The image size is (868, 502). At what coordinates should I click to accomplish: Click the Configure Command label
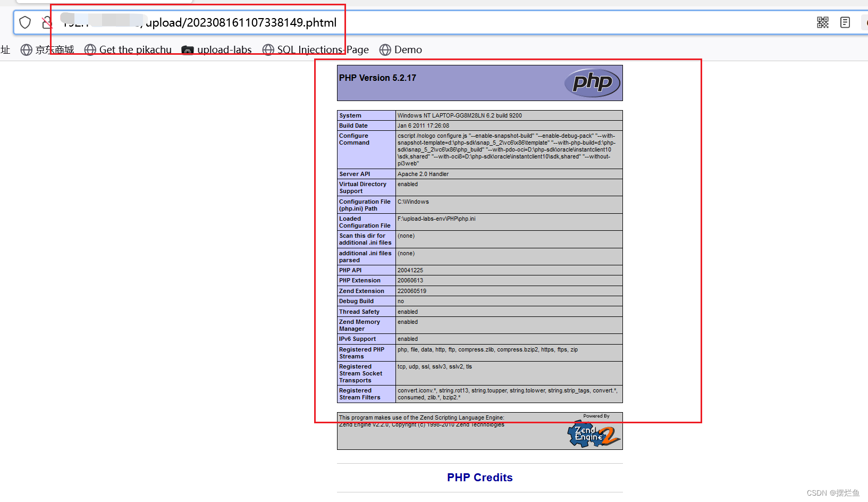[x=355, y=139]
